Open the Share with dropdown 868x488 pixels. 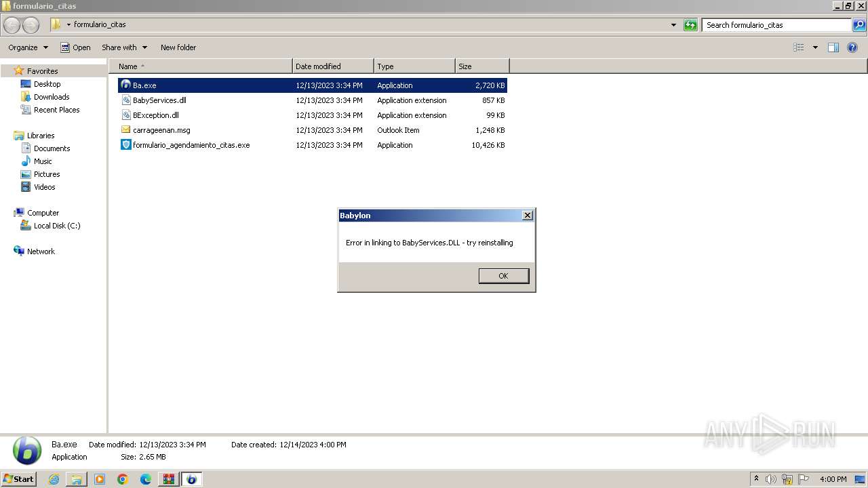[124, 47]
